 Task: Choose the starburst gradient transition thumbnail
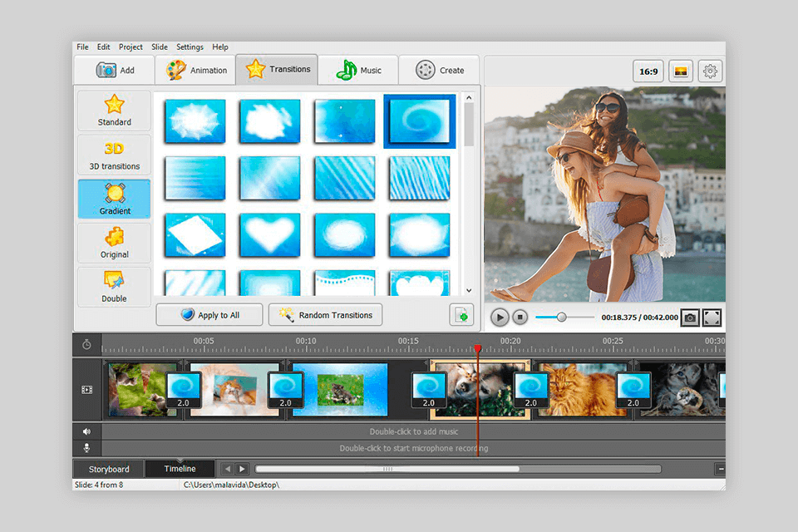point(195,121)
